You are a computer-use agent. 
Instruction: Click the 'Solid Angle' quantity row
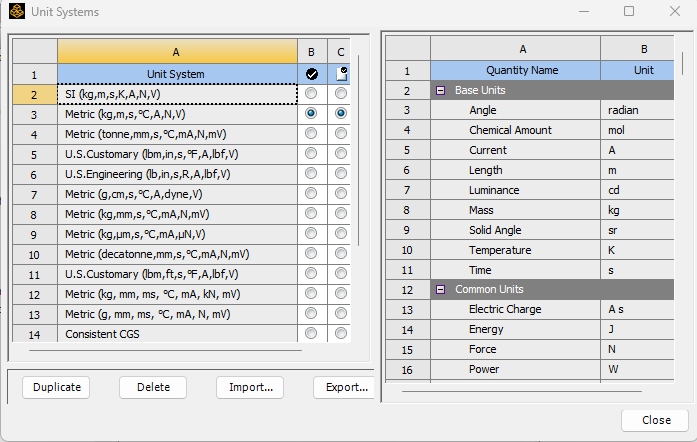tap(516, 230)
